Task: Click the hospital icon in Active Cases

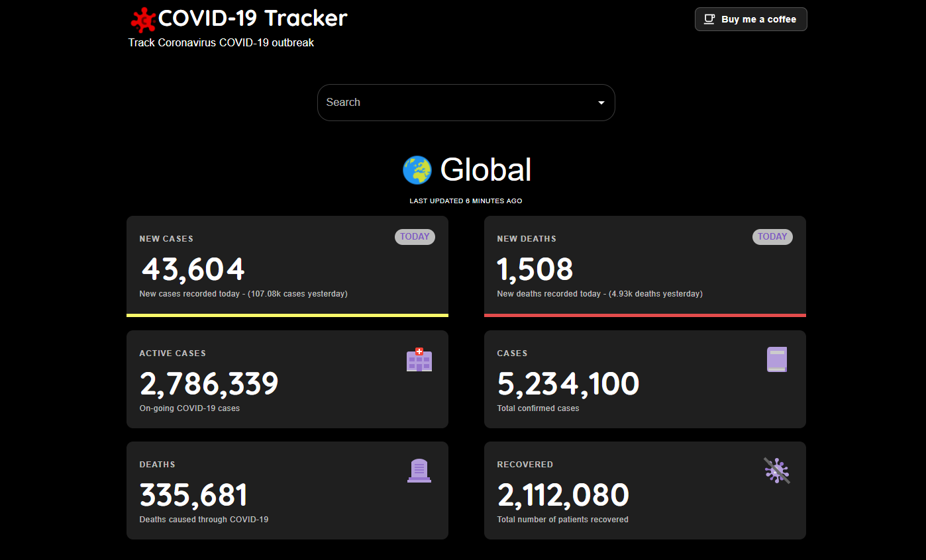Action: (x=419, y=359)
